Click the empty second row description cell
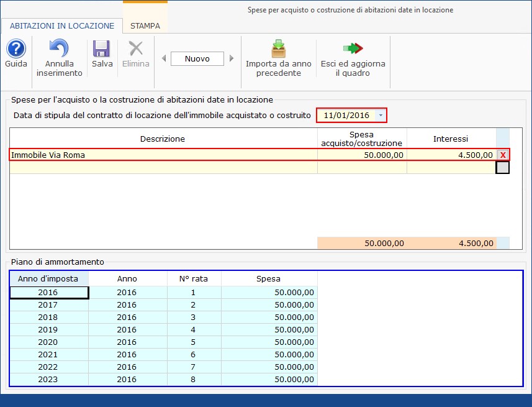Viewport: 532px width, 407px height. (163, 167)
